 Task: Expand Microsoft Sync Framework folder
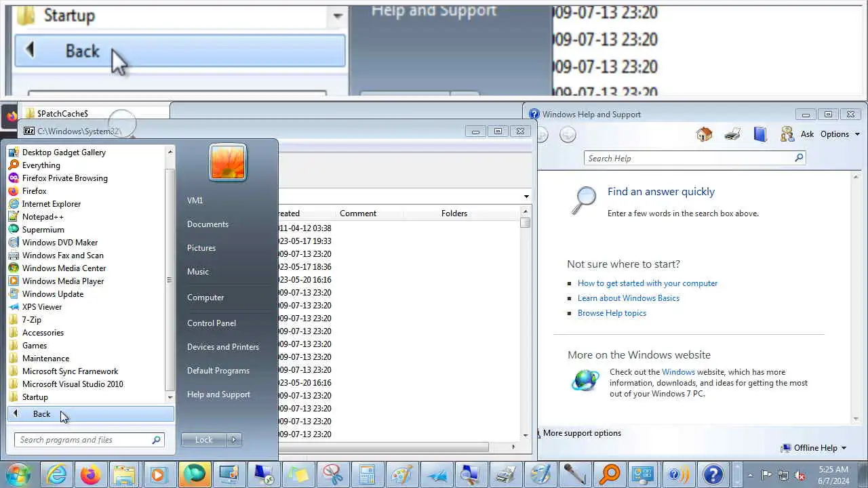point(70,371)
